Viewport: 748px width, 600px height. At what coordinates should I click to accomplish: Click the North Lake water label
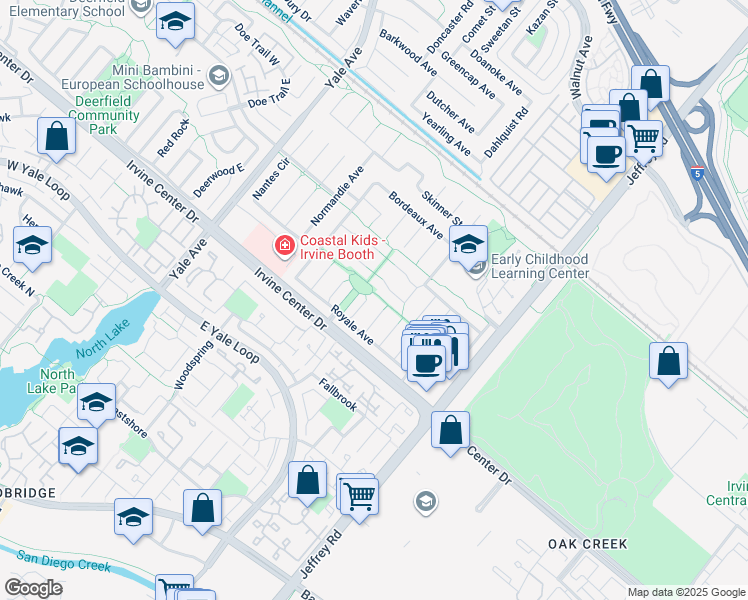(103, 339)
